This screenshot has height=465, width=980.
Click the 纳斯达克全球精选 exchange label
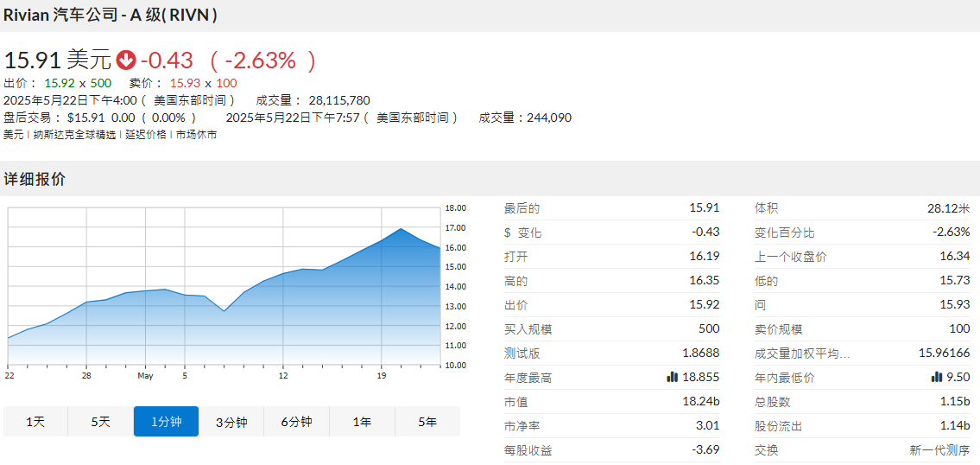[x=73, y=135]
